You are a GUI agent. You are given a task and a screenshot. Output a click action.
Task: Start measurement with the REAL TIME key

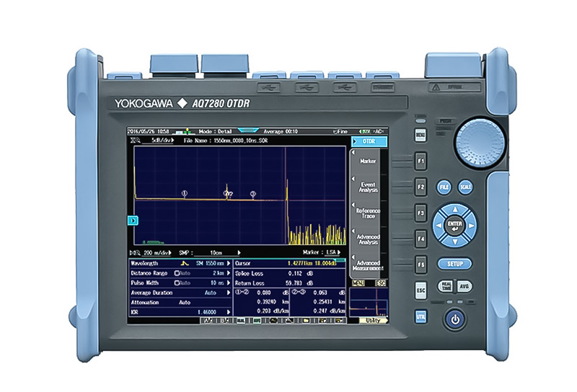tap(446, 286)
